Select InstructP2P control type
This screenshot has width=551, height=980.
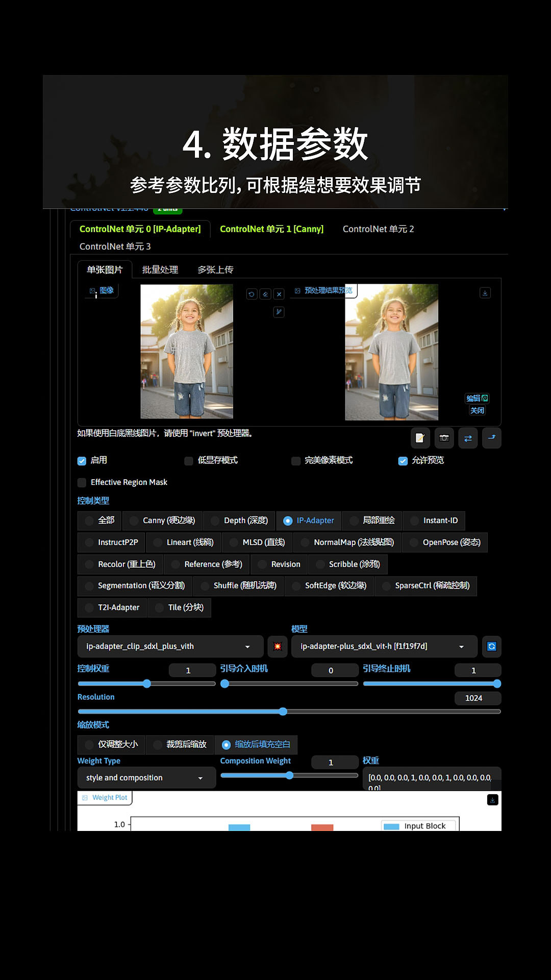[x=111, y=543]
